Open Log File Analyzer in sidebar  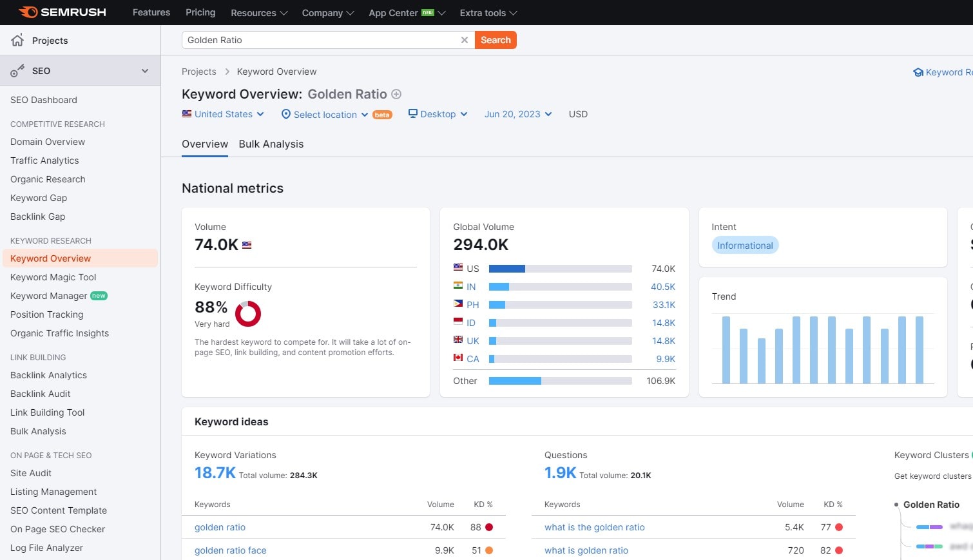click(46, 548)
